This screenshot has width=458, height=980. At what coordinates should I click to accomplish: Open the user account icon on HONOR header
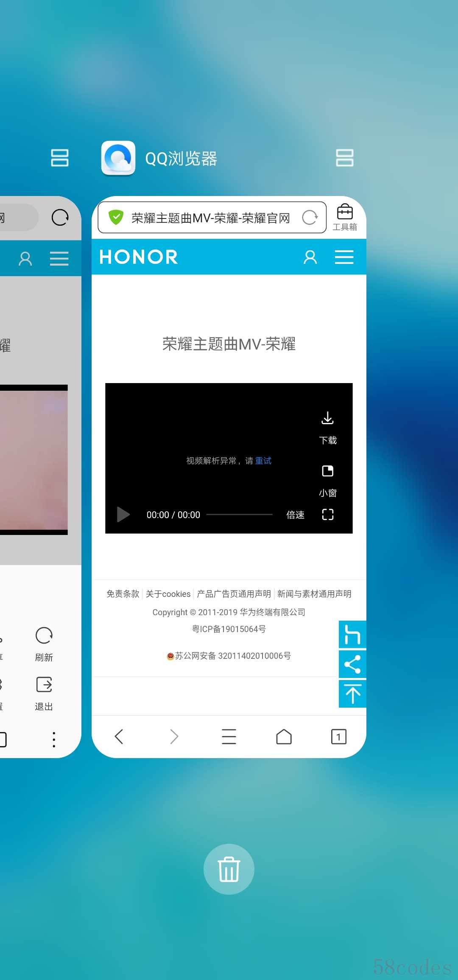pyautogui.click(x=310, y=257)
